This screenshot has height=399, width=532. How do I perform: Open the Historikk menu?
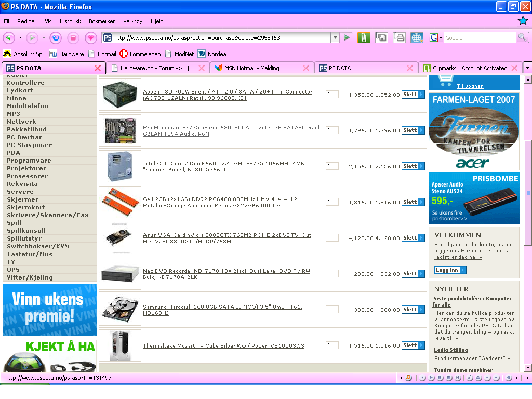point(70,21)
